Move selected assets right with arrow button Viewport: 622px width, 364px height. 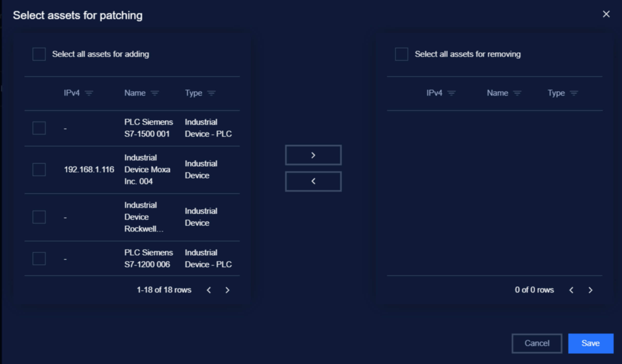[x=313, y=155]
